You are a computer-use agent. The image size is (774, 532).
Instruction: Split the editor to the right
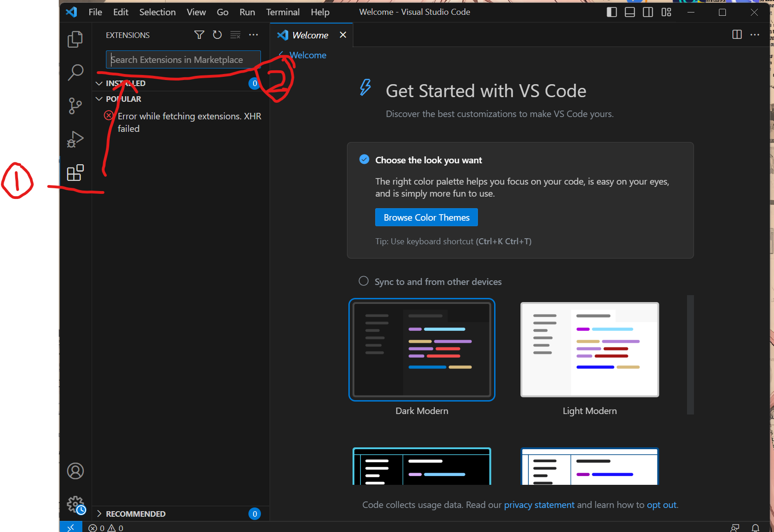(x=737, y=35)
